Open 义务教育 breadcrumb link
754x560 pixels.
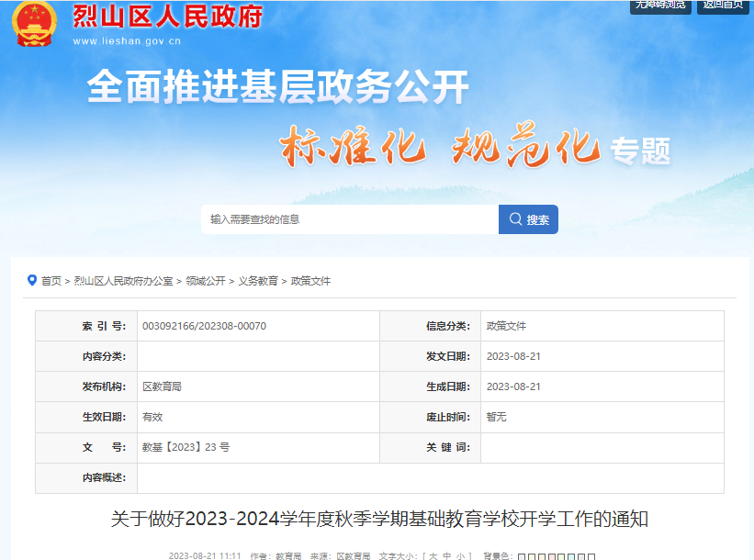(x=258, y=281)
